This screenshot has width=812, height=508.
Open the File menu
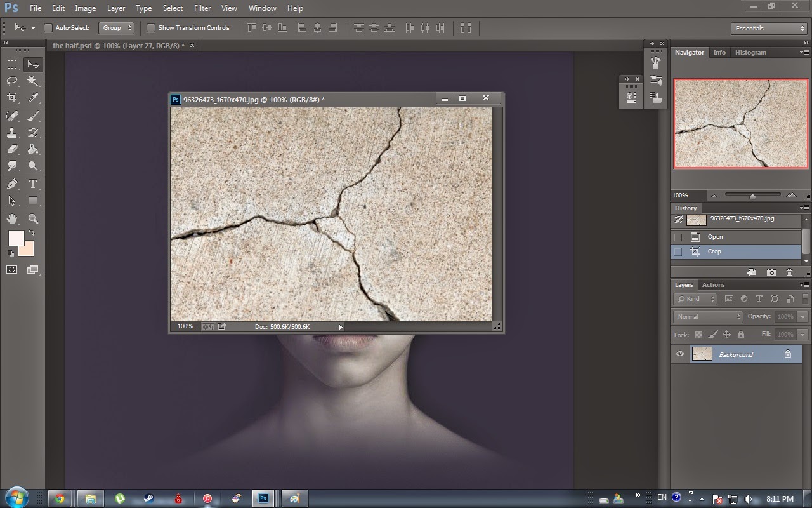pos(36,8)
